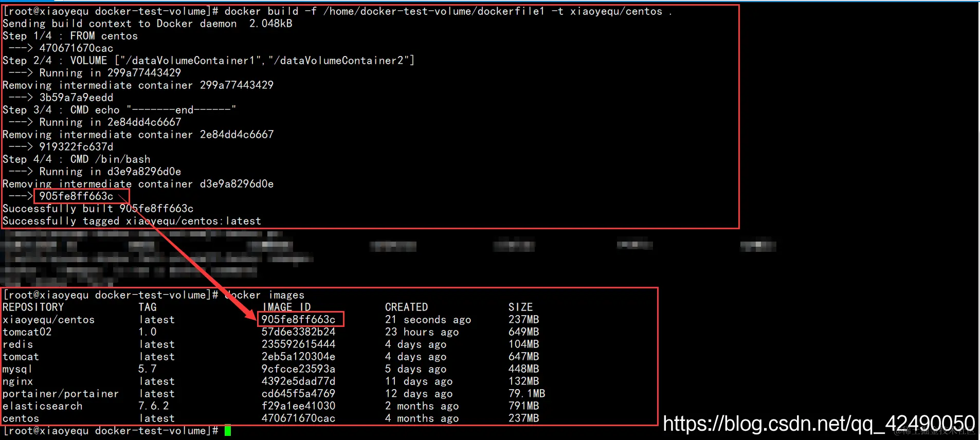Click the image ID 470671670cac in the images table
The width and height of the screenshot is (980, 440).
298,418
